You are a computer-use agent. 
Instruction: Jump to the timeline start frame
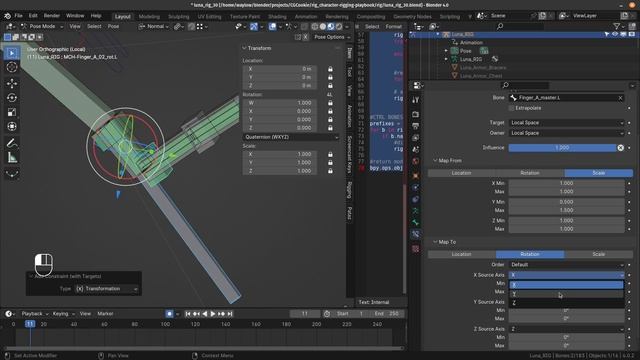pyautogui.click(x=188, y=314)
